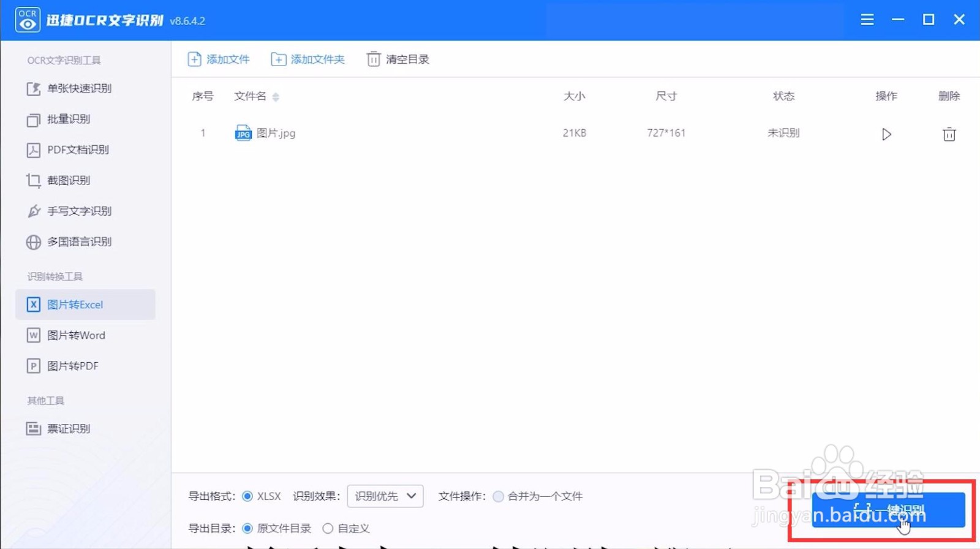The height and width of the screenshot is (549, 980).
Task: Click the single image lightning icon
Action: coord(34,88)
